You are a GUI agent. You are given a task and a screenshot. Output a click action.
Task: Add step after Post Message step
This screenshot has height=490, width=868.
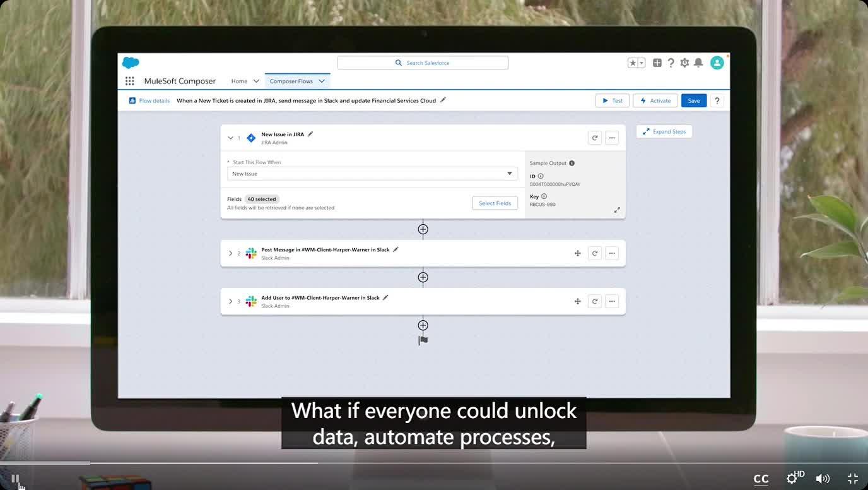pyautogui.click(x=423, y=277)
